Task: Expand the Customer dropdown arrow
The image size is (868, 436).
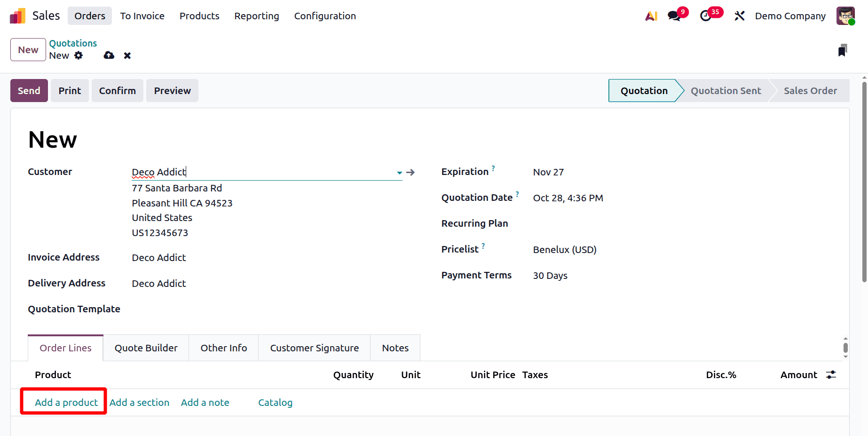Action: [399, 173]
